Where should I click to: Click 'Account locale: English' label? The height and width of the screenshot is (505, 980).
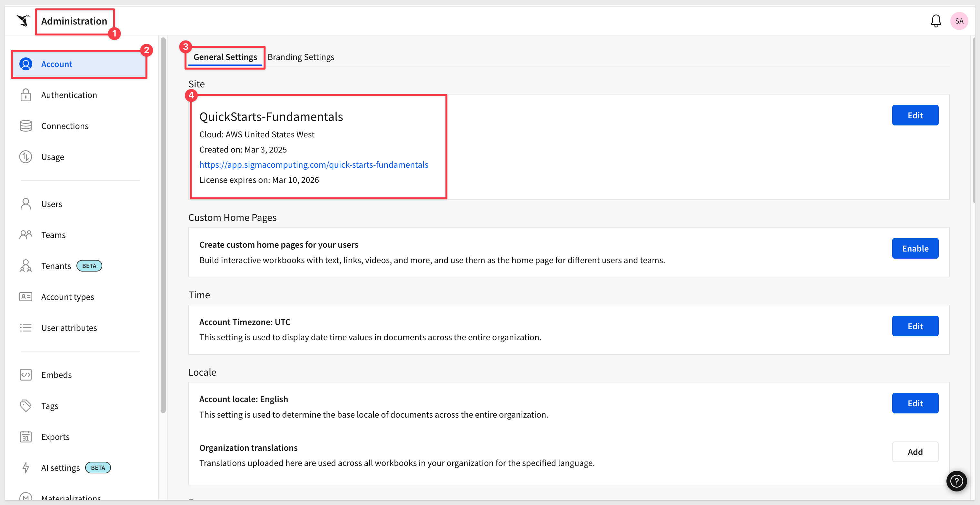click(244, 399)
